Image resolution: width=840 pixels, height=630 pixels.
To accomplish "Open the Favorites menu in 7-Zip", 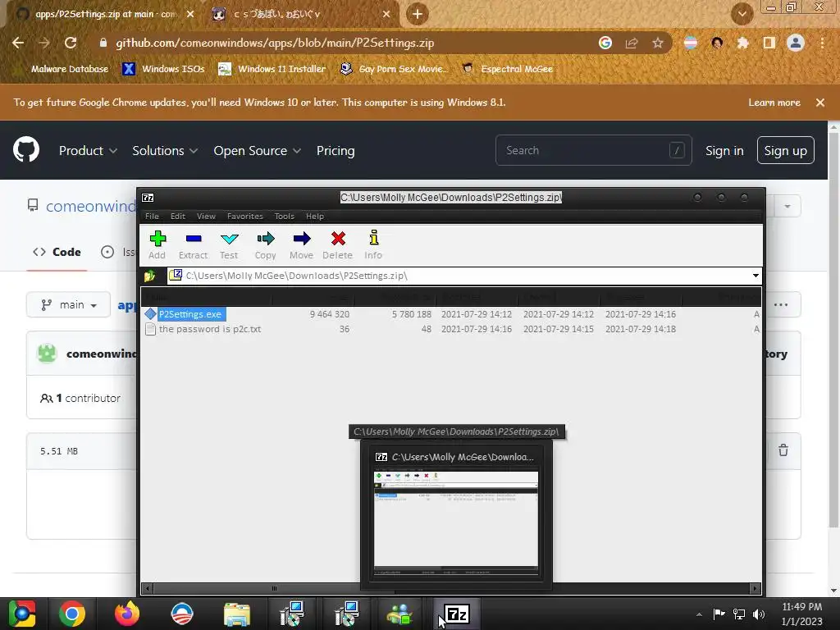I will click(x=244, y=217).
